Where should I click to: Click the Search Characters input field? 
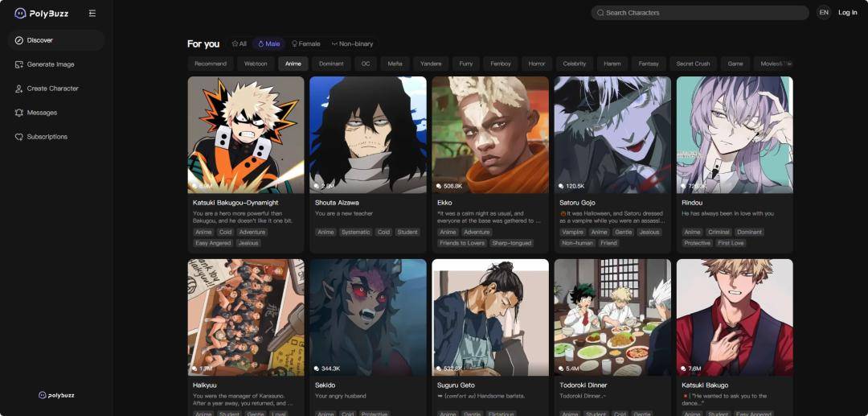click(700, 13)
